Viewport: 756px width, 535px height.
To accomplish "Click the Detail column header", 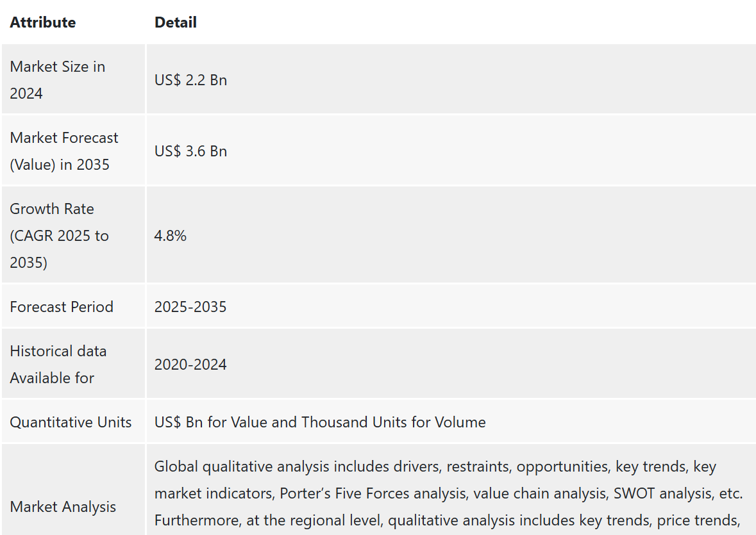I will [x=176, y=22].
